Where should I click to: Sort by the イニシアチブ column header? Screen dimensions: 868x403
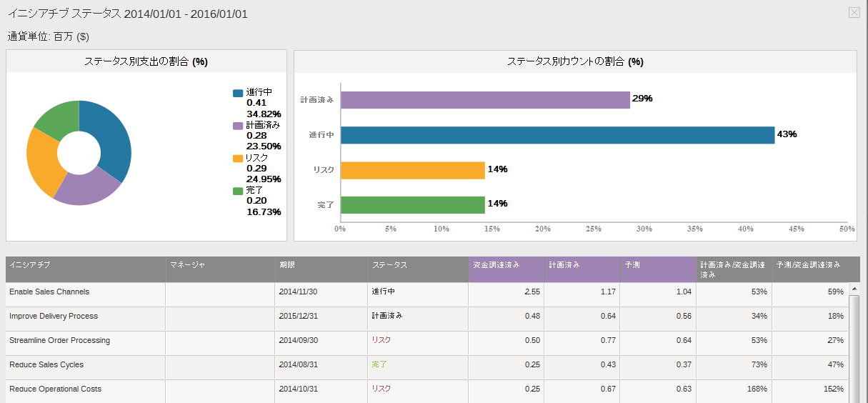[30, 265]
